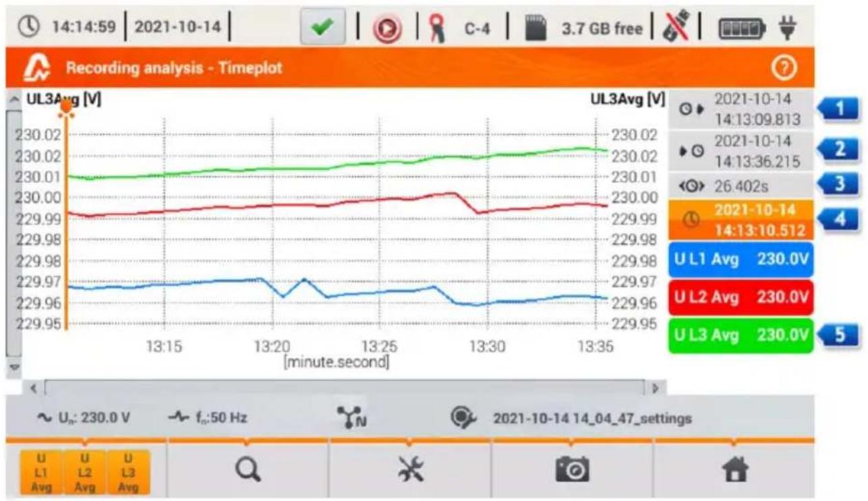Toggle the U L3 Avg waveform button

128,473
